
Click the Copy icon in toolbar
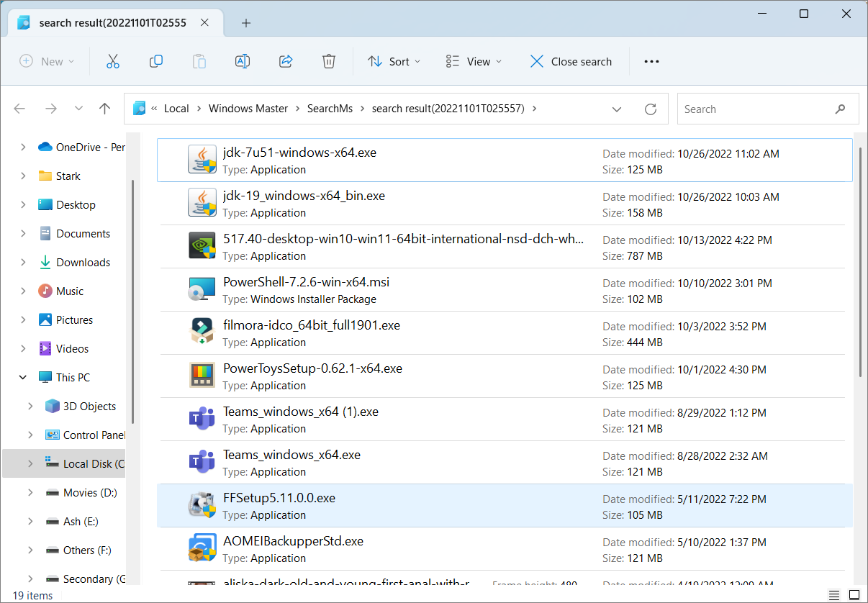coord(156,61)
